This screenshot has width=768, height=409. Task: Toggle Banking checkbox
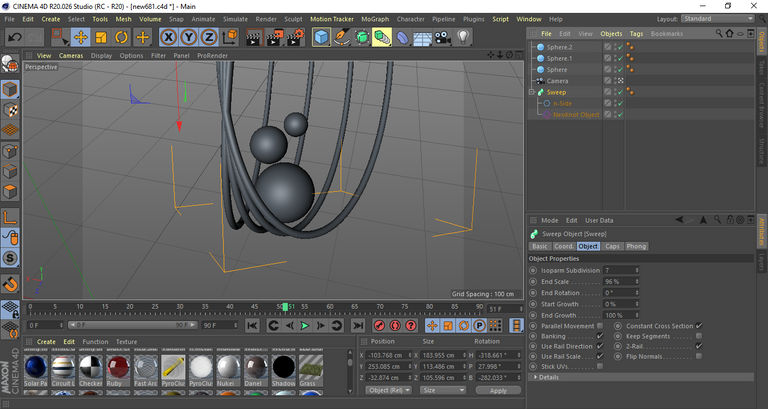[x=600, y=336]
